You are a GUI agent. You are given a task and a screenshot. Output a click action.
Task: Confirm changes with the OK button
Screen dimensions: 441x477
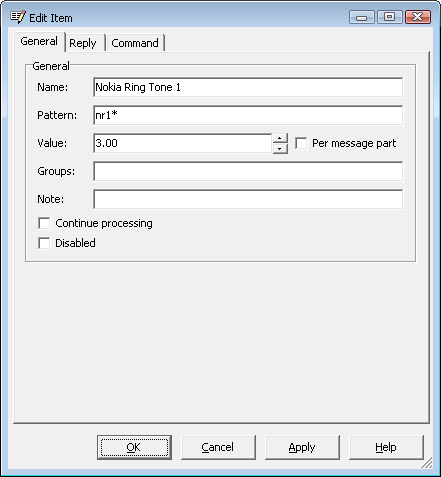click(134, 447)
